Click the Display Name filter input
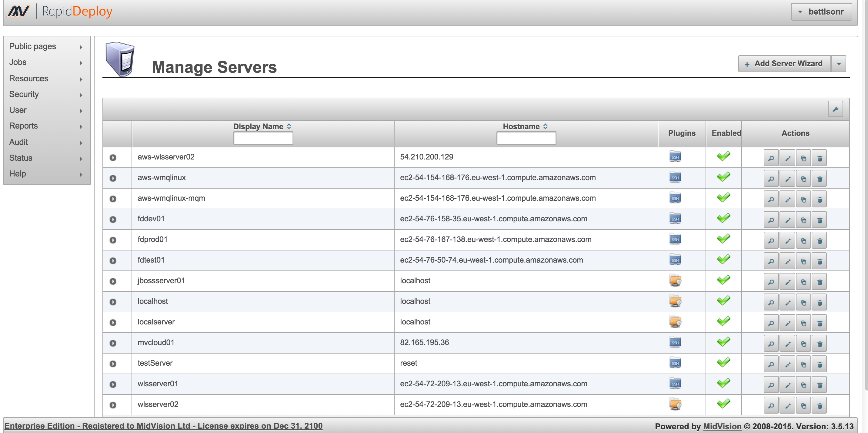868x433 pixels. coord(263,138)
